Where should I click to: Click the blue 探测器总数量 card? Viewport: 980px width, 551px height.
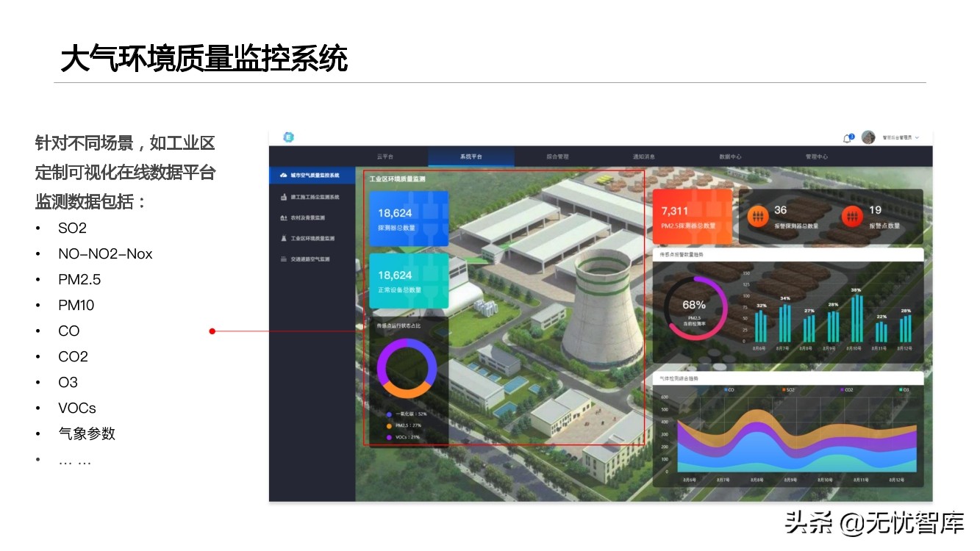(409, 219)
